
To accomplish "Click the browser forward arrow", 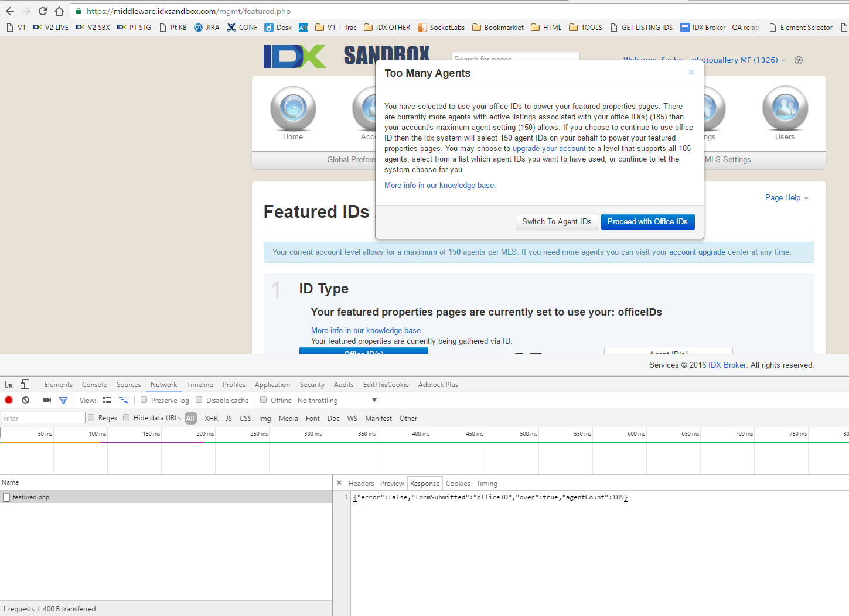I will [26, 11].
